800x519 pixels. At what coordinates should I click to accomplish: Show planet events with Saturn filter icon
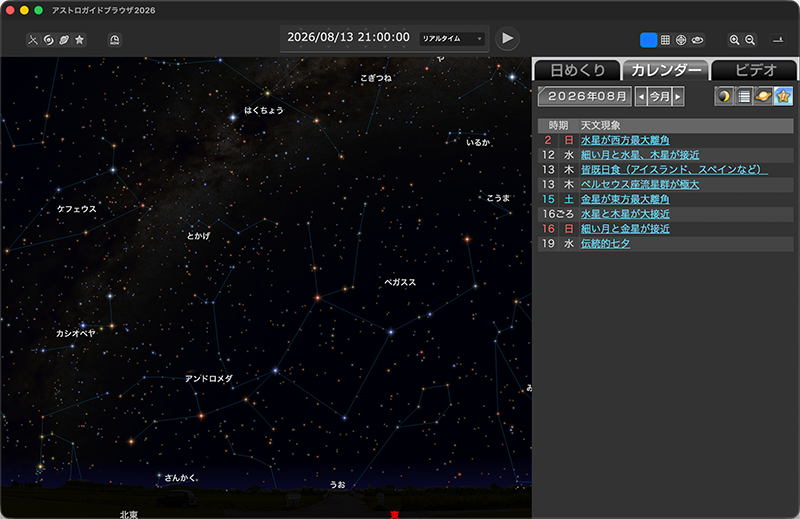pyautogui.click(x=765, y=96)
